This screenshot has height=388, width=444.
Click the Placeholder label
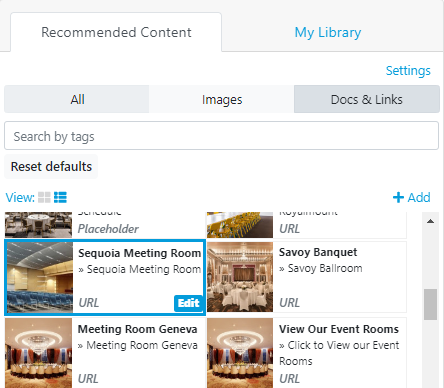pos(108,229)
